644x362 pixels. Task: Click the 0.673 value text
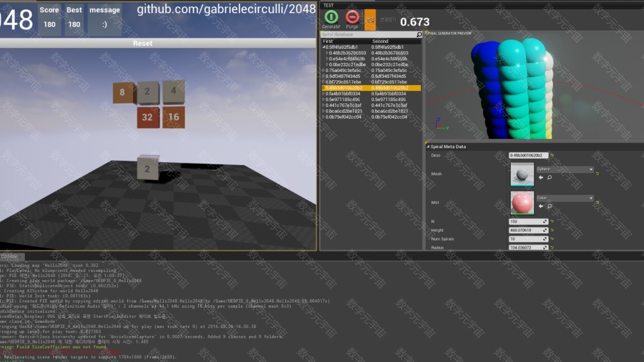(x=415, y=22)
